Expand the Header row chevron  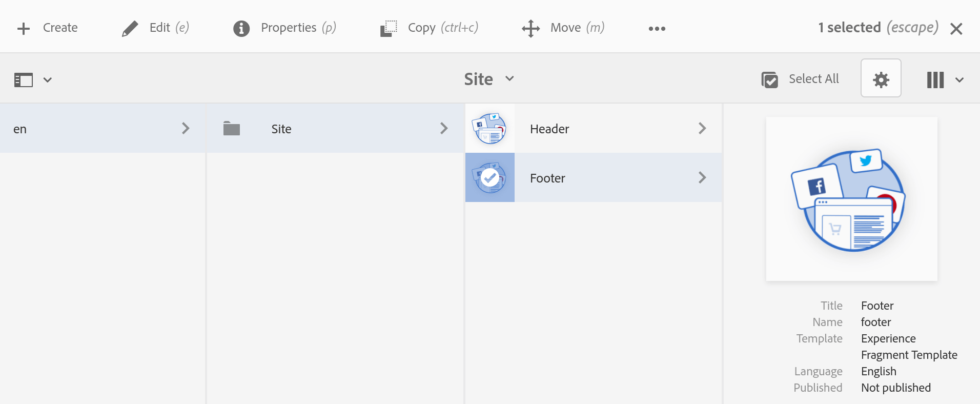[x=702, y=128]
